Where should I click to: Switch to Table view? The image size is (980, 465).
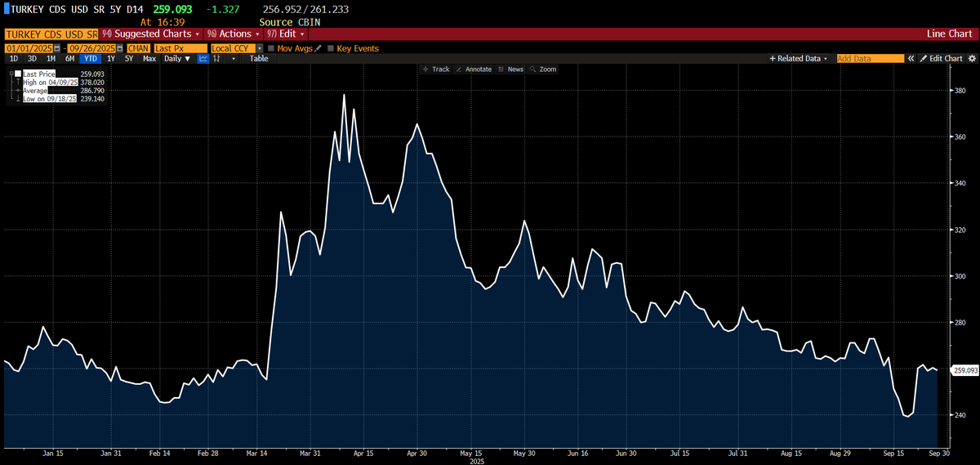point(259,59)
